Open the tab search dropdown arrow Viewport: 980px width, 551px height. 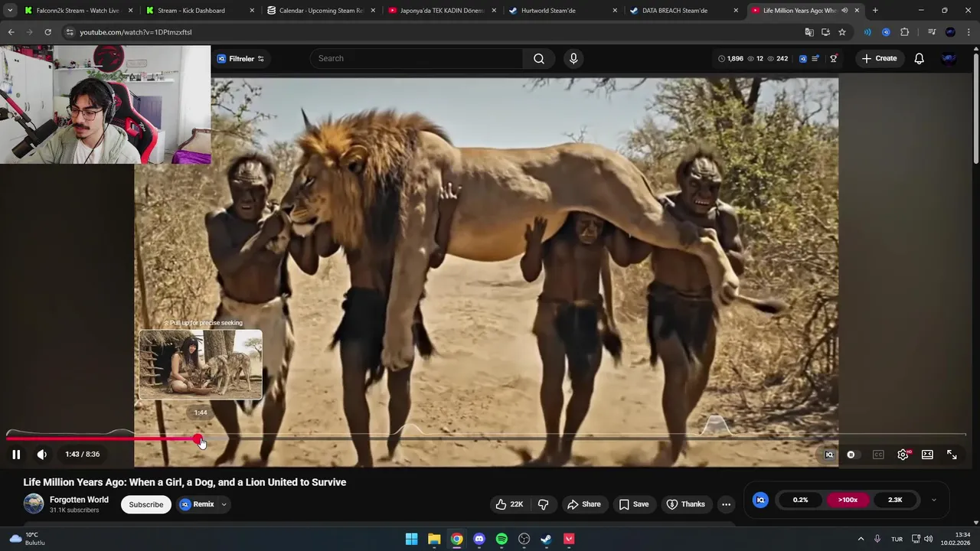pyautogui.click(x=9, y=11)
